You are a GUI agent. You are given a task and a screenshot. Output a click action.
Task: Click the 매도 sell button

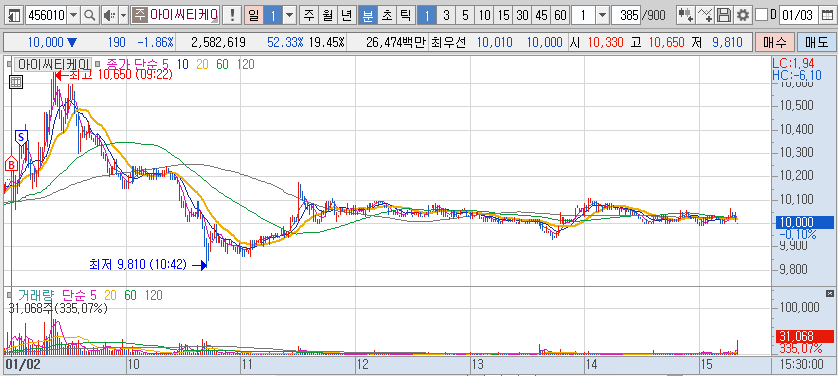pos(816,42)
